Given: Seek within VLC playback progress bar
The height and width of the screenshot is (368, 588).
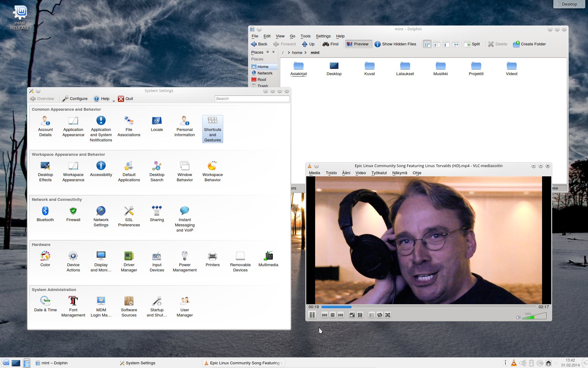Looking at the screenshot, I should 429,307.
